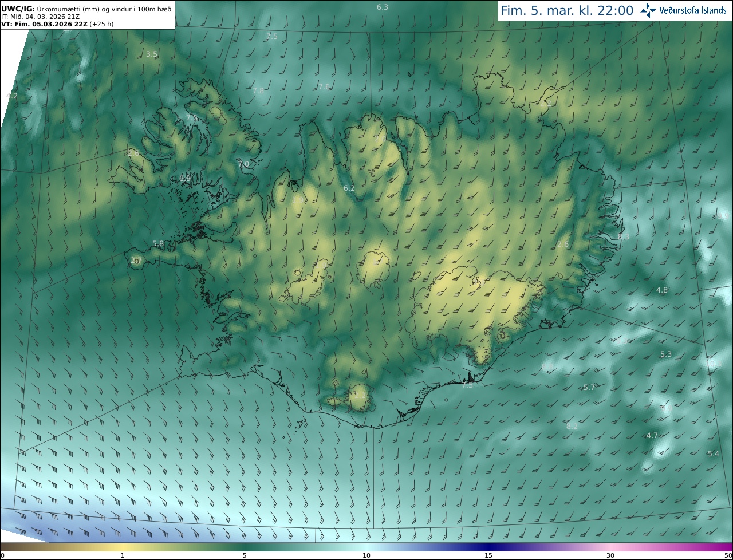Viewport: 733px width, 560px height.
Task: Click the pink colorbar segment above 30
Action: pos(610,547)
